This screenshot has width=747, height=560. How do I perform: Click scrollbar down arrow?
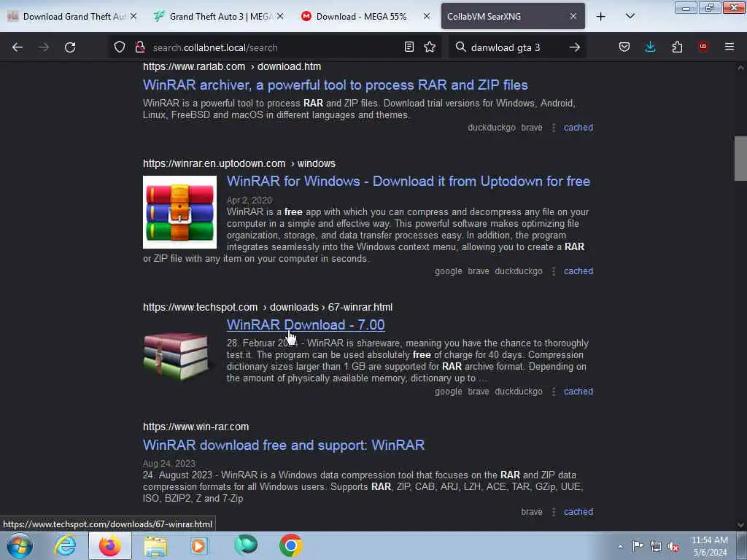pos(740,525)
